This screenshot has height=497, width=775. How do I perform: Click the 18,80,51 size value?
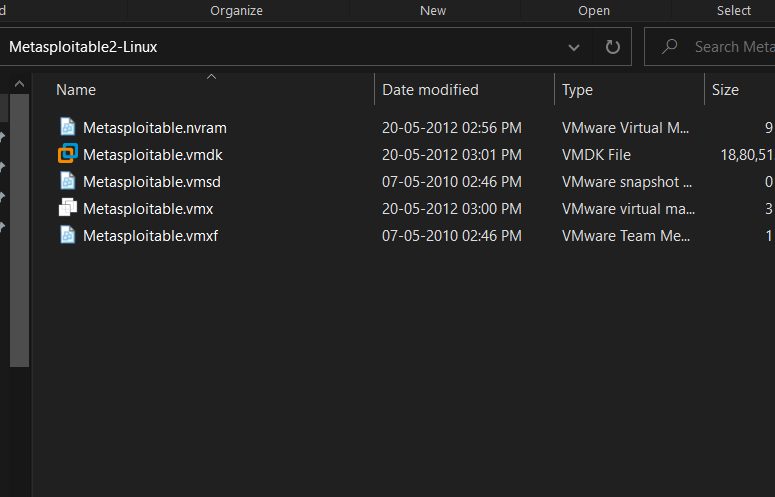(747, 155)
